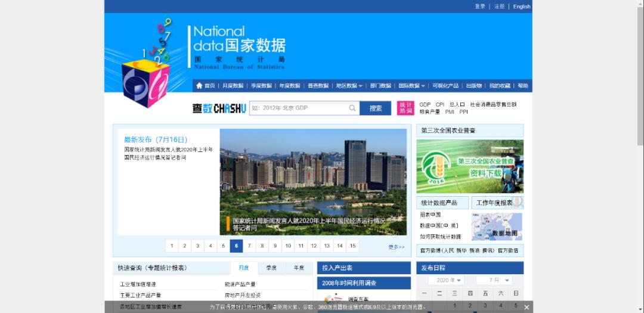The image size is (644, 313).
Task: Open the 如何获取统计数据 link
Action: 440,237
